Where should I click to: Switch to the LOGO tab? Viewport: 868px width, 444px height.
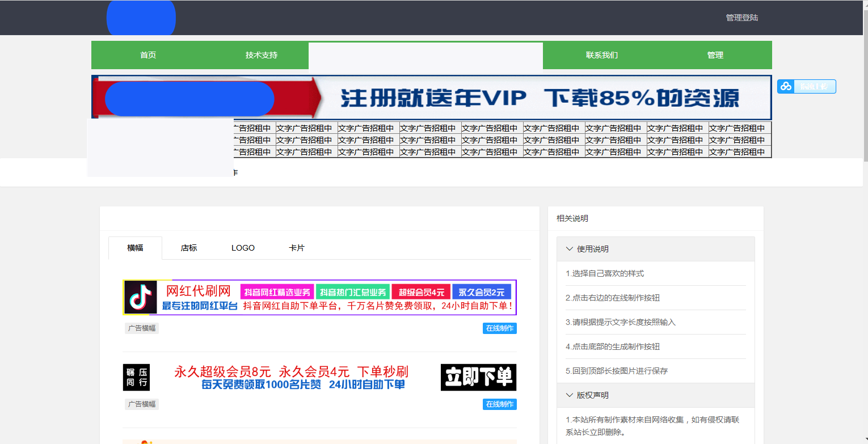(x=243, y=248)
